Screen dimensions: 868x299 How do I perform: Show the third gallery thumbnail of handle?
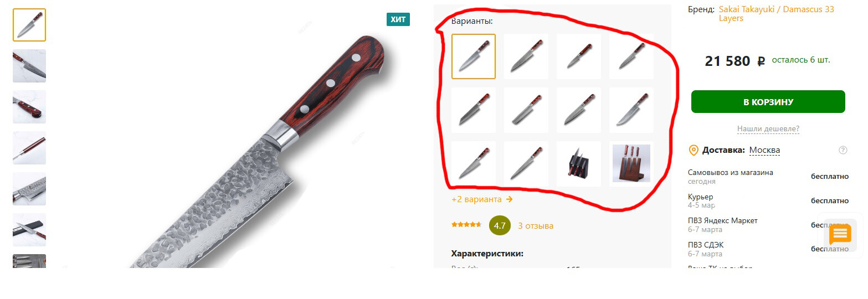click(x=29, y=107)
